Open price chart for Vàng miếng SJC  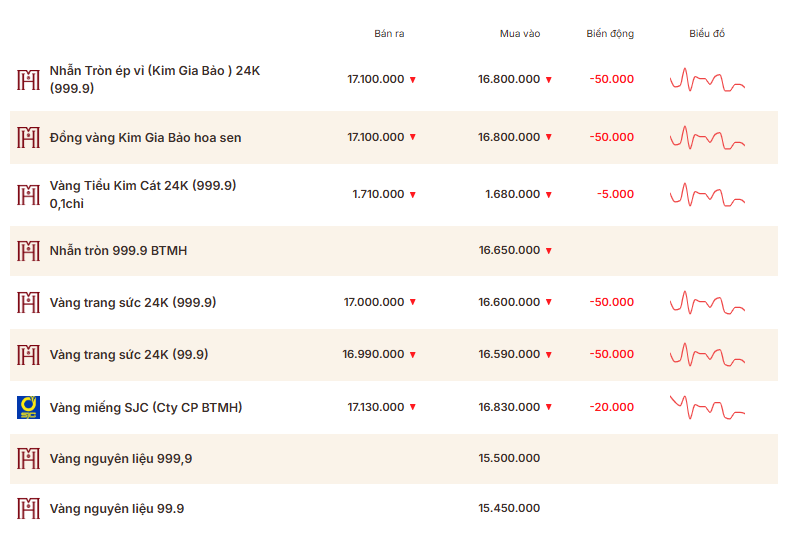(x=707, y=407)
